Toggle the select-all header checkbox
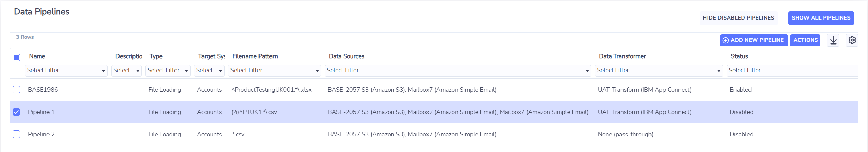The image size is (868, 152). point(16,58)
